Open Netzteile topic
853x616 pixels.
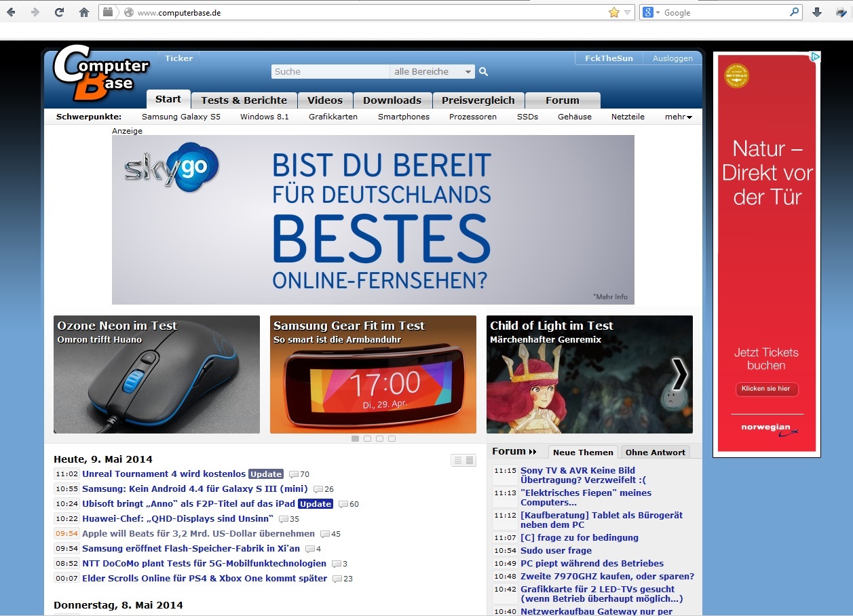click(x=628, y=117)
